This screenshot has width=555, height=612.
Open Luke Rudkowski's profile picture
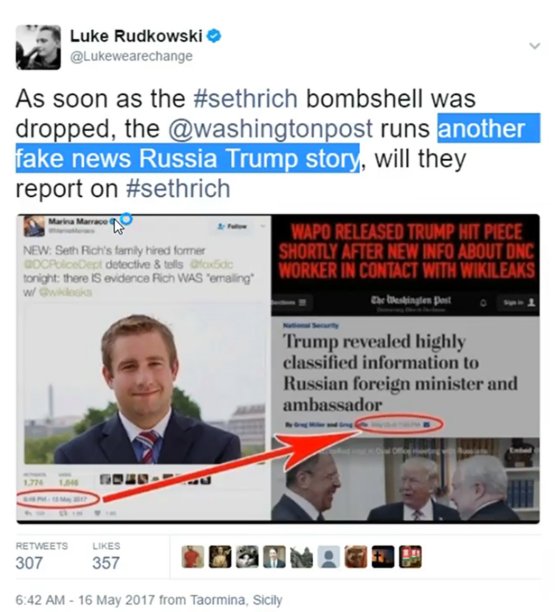38,47
